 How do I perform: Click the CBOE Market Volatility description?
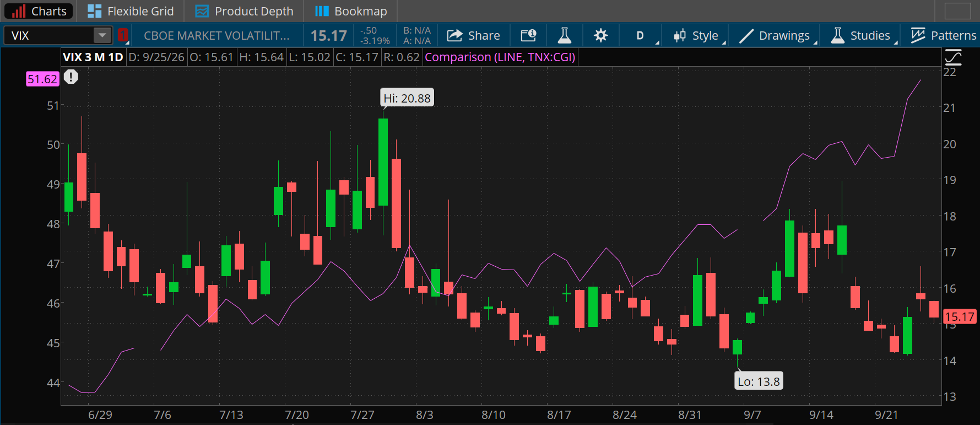(x=216, y=36)
